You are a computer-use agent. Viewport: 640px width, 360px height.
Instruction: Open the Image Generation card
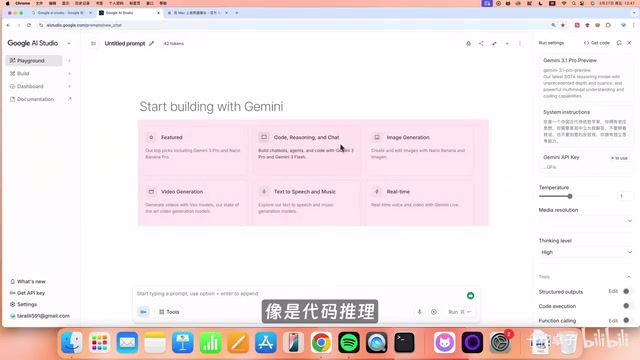click(x=420, y=150)
